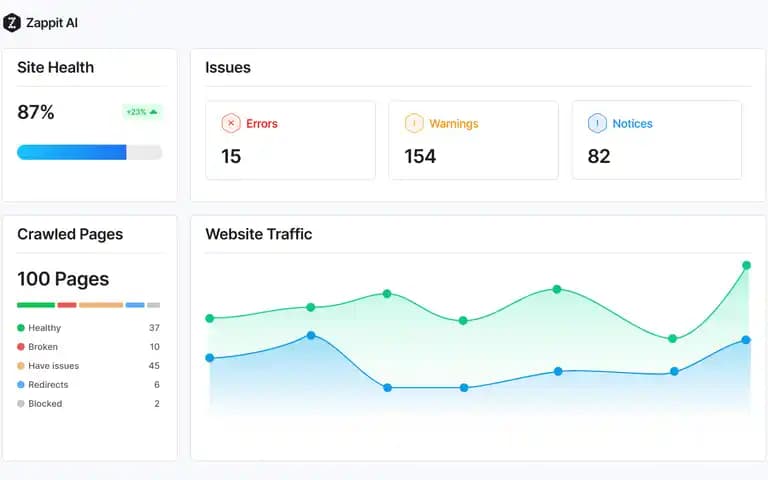Open the Errors card showing 15

point(290,140)
